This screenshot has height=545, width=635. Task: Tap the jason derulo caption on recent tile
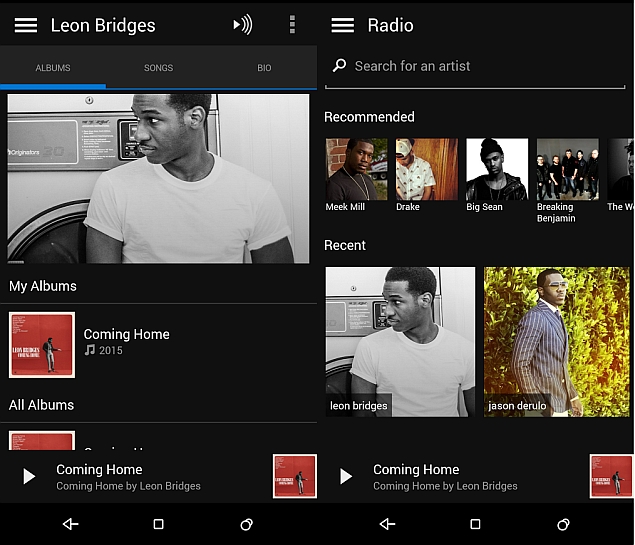[517, 406]
